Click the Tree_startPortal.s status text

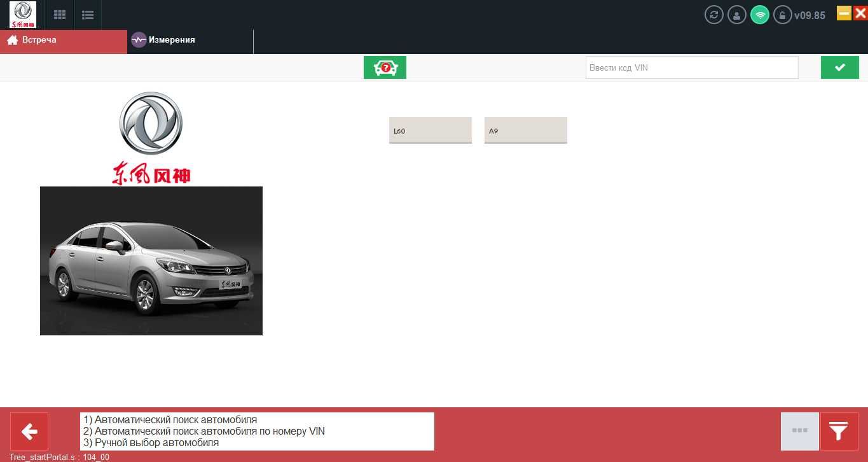59,457
